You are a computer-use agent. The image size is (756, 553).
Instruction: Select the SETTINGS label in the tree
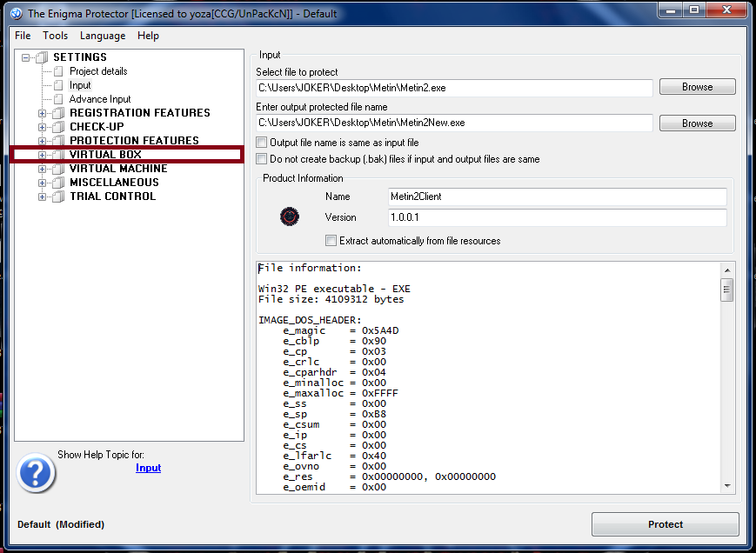click(80, 57)
